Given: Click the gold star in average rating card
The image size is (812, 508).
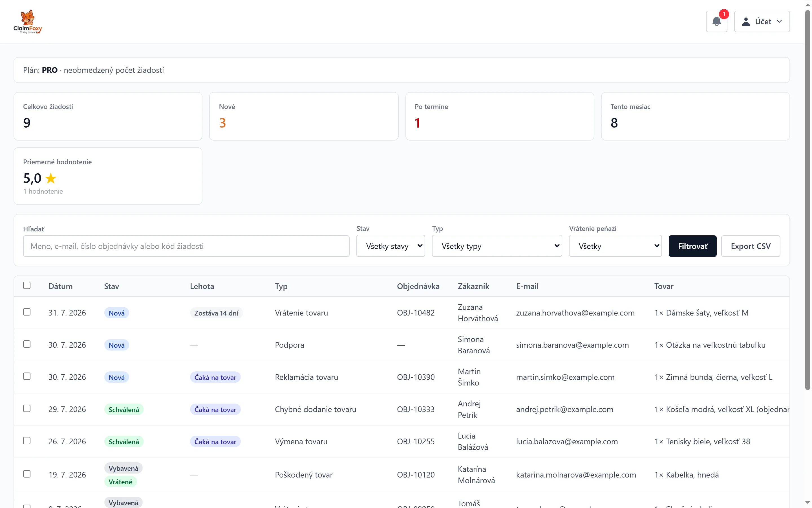Looking at the screenshot, I should click(x=51, y=178).
